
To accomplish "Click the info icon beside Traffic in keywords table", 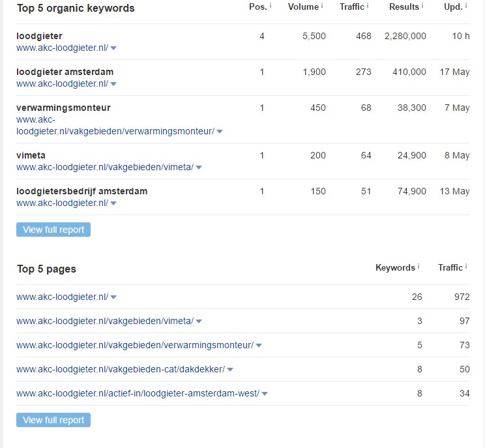I will point(368,7).
